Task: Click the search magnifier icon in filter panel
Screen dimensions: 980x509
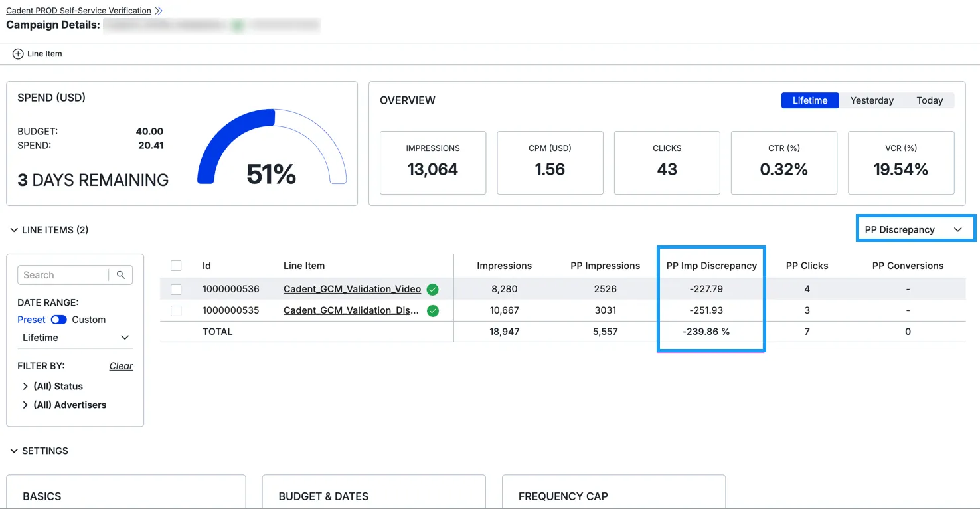Action: [121, 275]
